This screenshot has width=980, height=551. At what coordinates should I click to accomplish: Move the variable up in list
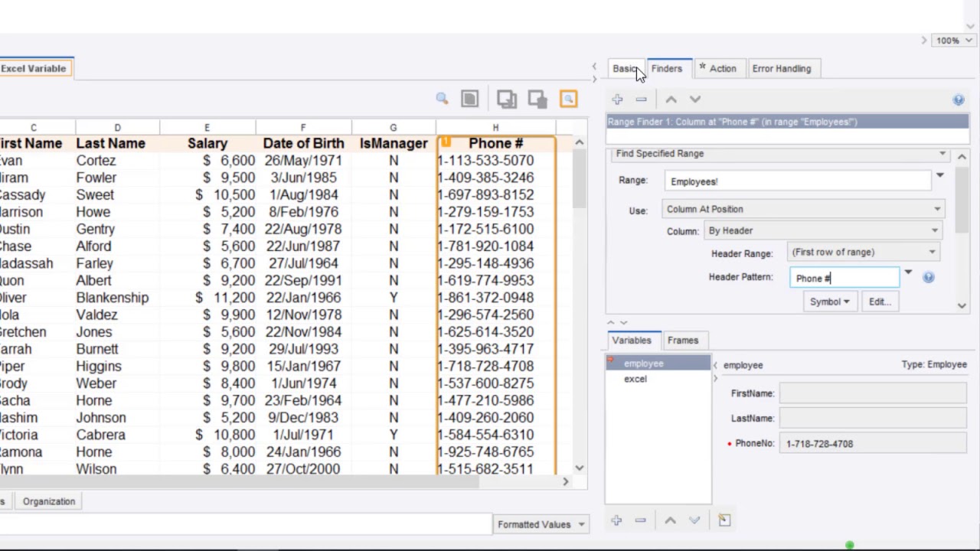670,520
